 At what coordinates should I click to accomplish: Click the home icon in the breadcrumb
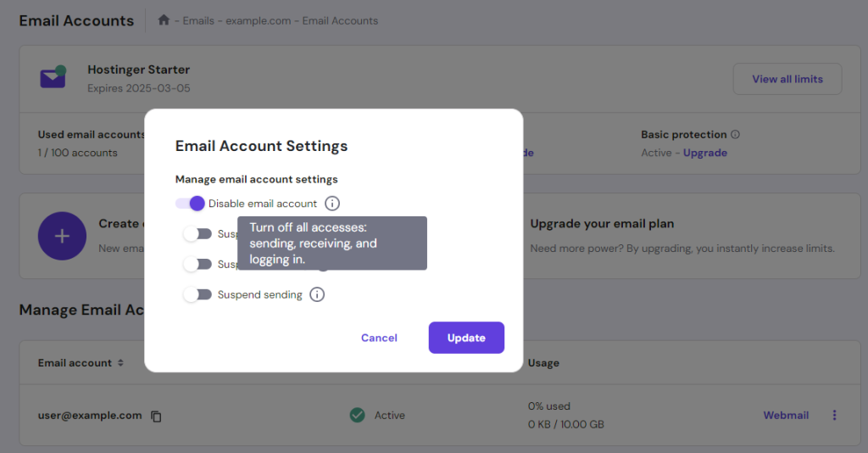[x=164, y=20]
